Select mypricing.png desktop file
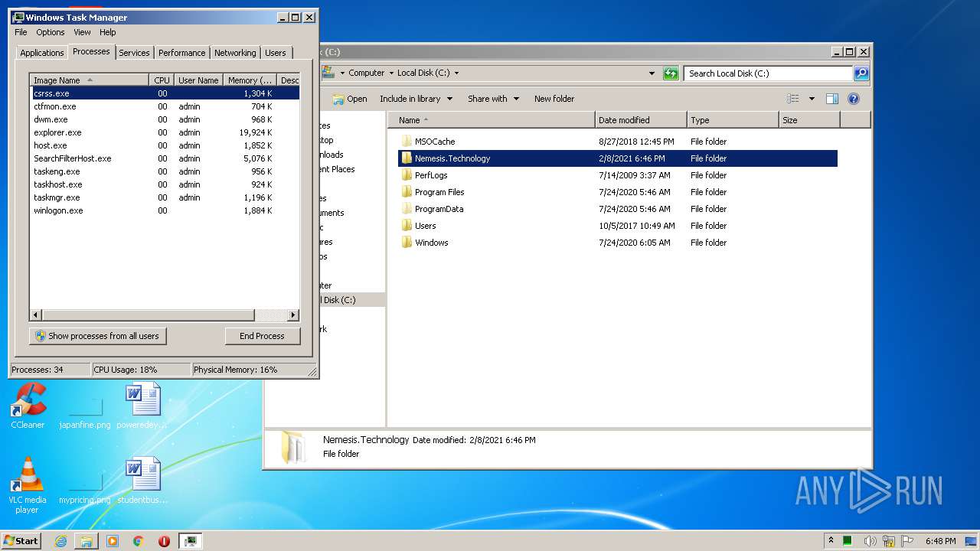This screenshot has width=980, height=551. (85, 488)
